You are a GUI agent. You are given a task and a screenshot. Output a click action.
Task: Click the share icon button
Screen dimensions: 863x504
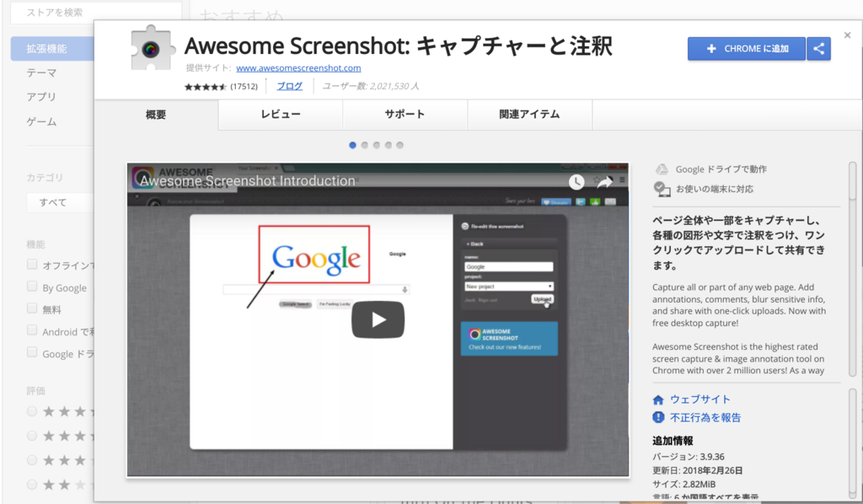[x=819, y=48]
